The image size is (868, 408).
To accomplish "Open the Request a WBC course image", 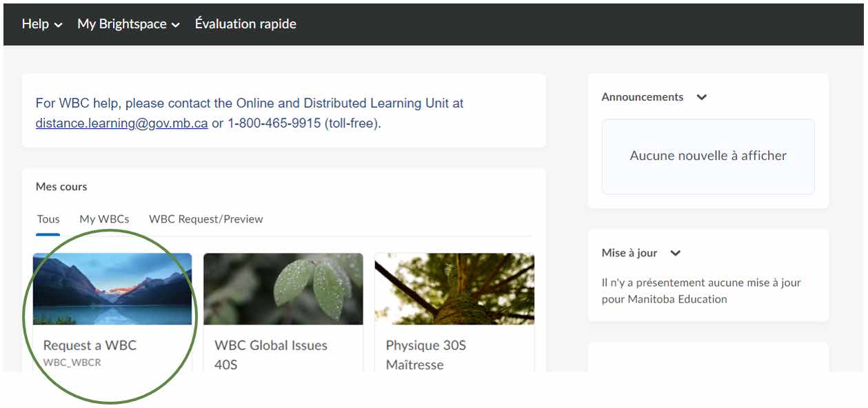I will point(112,289).
